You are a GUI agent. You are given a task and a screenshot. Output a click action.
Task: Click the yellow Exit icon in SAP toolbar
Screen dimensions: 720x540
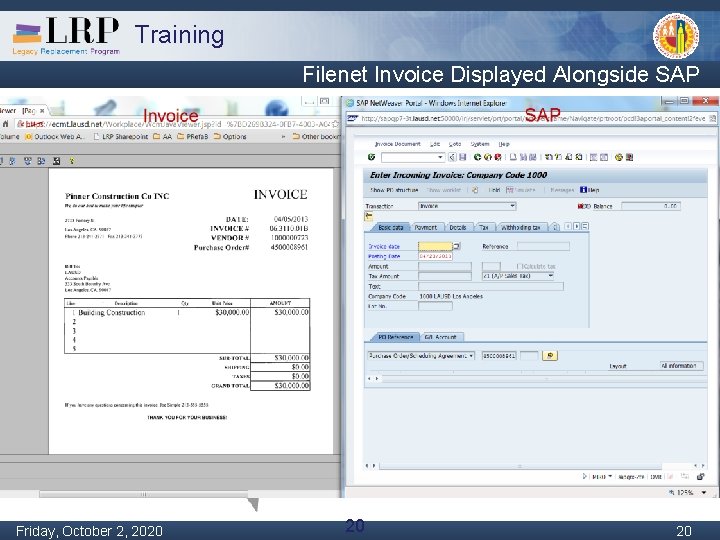pyautogui.click(x=488, y=157)
